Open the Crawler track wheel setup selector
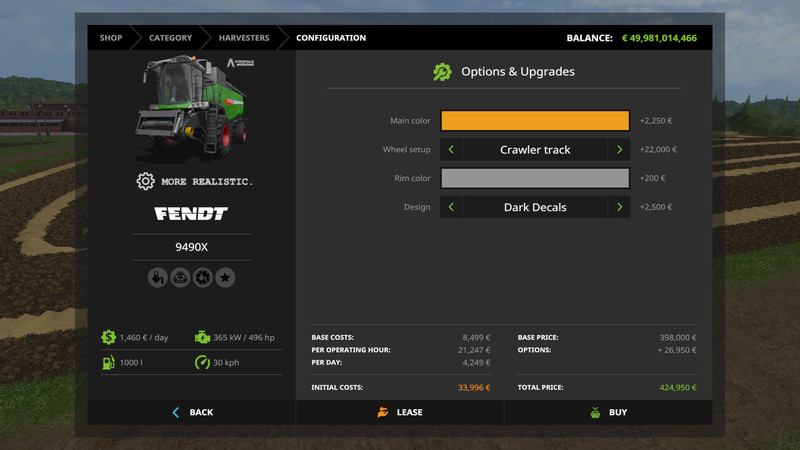The height and width of the screenshot is (450, 800). [x=535, y=150]
